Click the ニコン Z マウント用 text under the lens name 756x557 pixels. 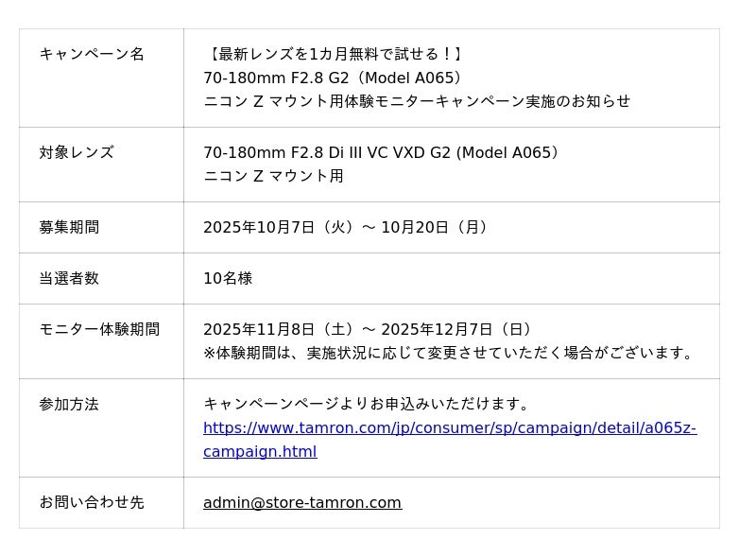pos(273,176)
